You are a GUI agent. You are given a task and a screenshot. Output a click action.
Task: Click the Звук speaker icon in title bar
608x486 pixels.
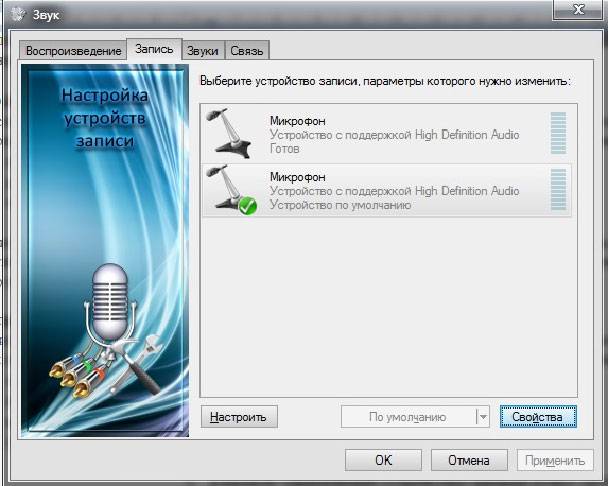[x=15, y=12]
